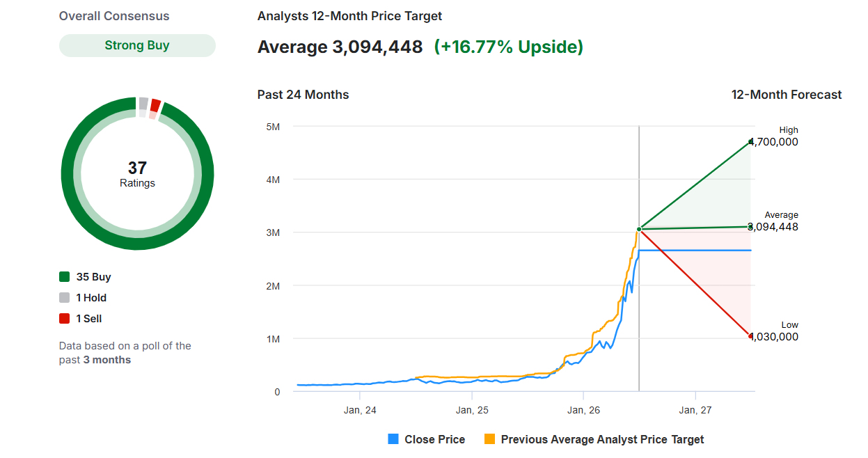
Task: Click the green Buy legend square
Action: (65, 277)
